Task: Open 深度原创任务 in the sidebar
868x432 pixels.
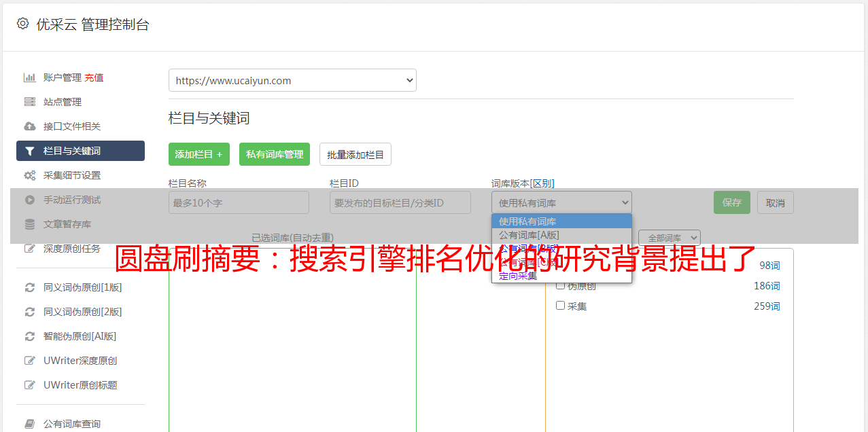Action: [72, 249]
